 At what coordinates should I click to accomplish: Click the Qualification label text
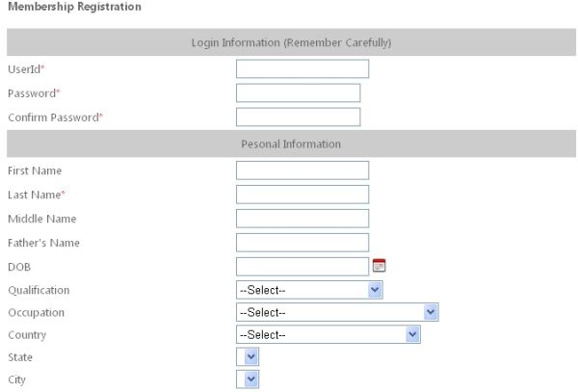click(x=39, y=290)
